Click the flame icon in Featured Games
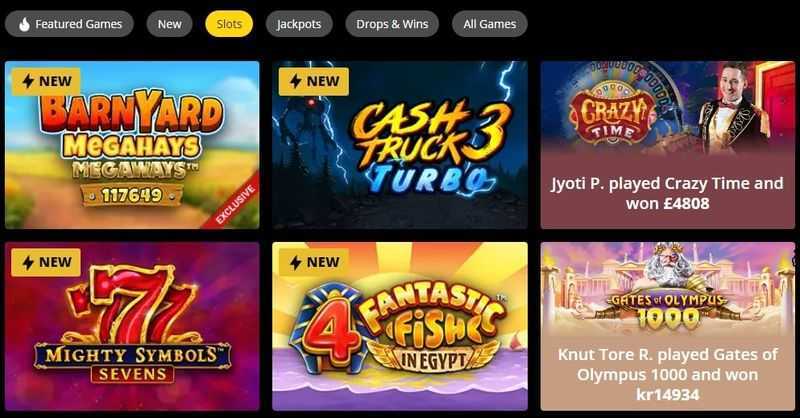 coord(24,24)
